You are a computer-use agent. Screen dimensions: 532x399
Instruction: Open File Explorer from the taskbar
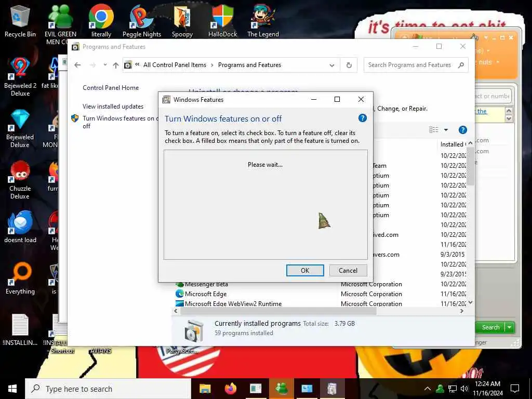tap(205, 389)
